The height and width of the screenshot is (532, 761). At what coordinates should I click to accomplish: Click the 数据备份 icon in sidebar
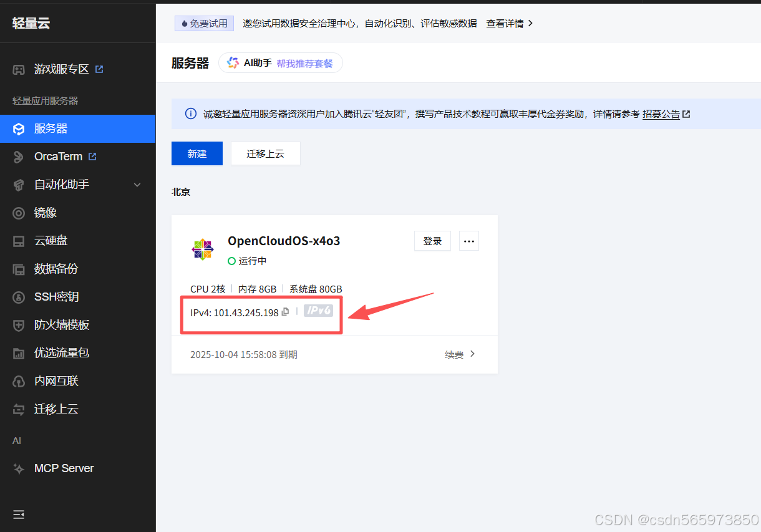pos(19,269)
